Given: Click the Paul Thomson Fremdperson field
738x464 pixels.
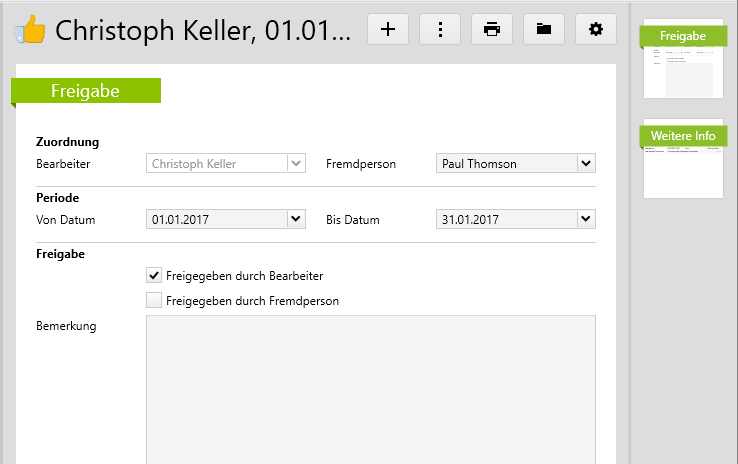Looking at the screenshot, I should 505,163.
